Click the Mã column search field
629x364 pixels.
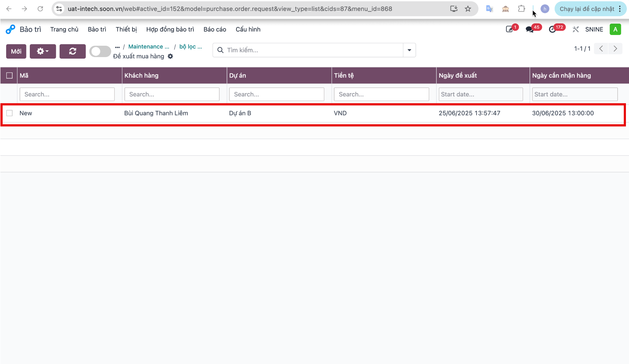pyautogui.click(x=67, y=94)
